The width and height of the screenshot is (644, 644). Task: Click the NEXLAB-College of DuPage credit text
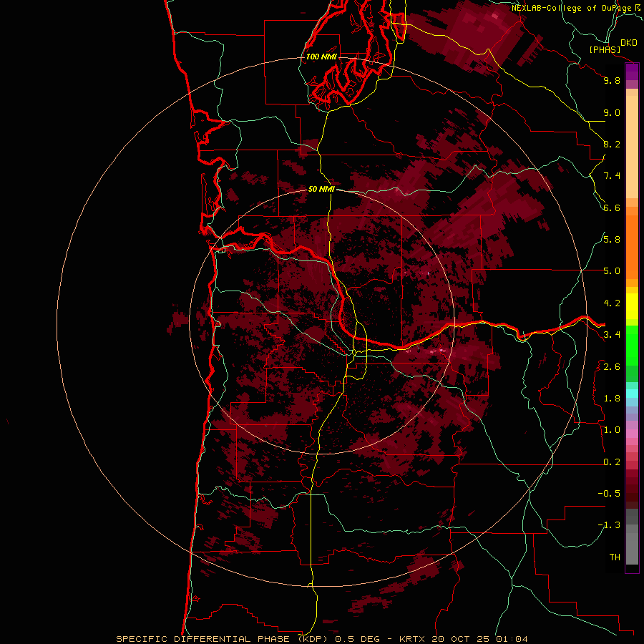click(572, 8)
